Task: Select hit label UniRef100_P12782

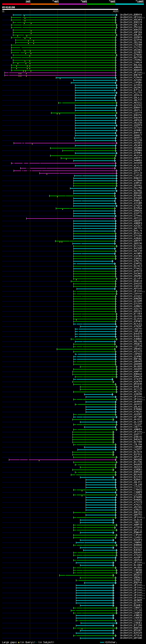Action: point(131,47)
